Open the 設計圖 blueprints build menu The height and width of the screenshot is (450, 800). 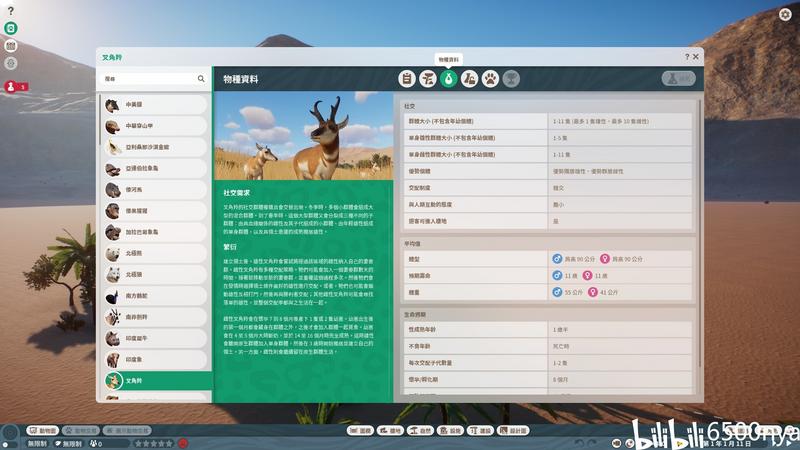tap(513, 431)
